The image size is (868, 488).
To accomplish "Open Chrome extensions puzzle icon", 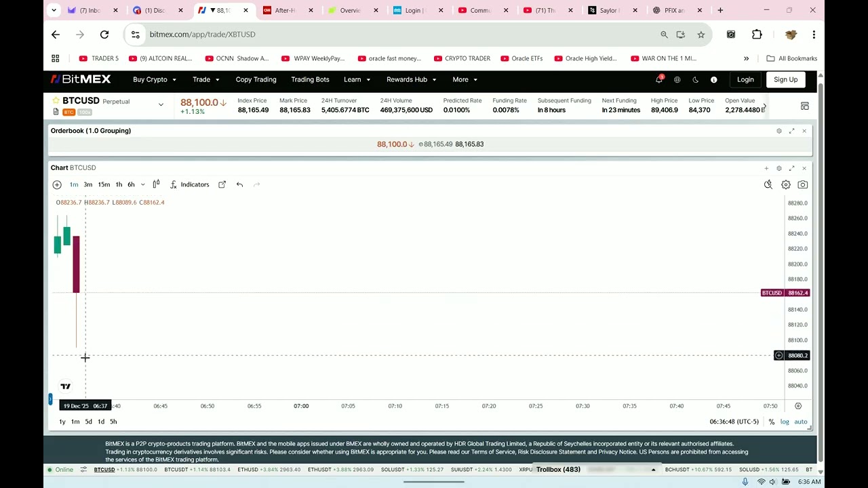I will pyautogui.click(x=757, y=35).
